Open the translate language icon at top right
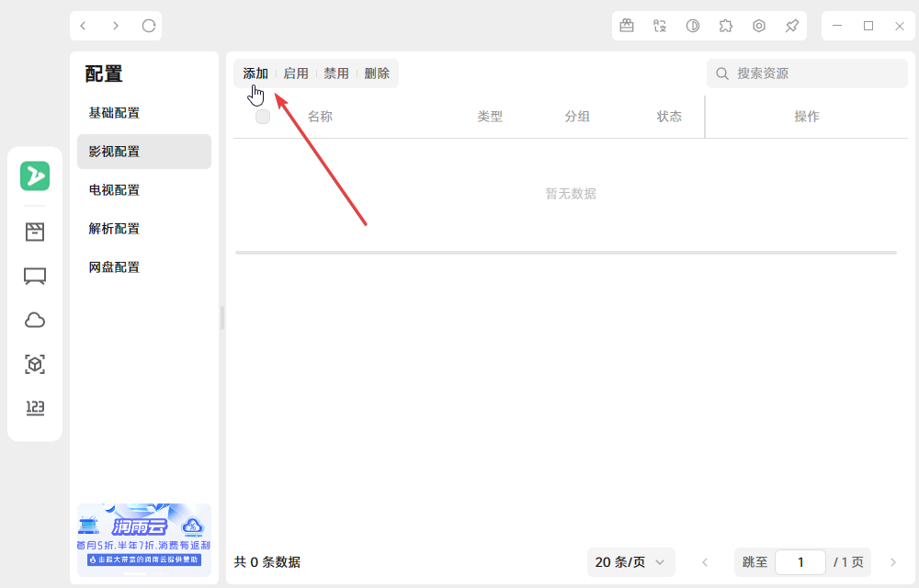Image resolution: width=919 pixels, height=588 pixels. [660, 26]
